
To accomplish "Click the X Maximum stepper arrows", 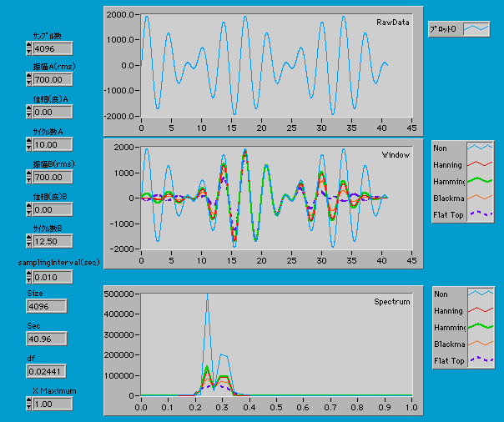I will point(29,404).
